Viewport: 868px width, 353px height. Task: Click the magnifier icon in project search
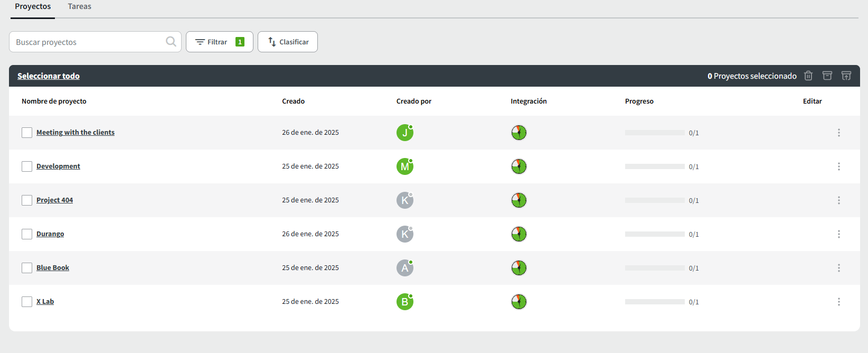click(x=171, y=42)
